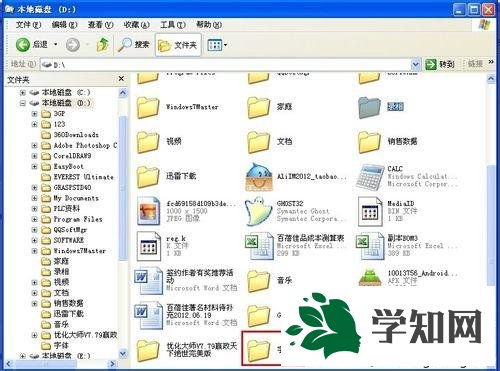500x371 pixels.
Task: Select the Windows7Master folder icon in file list
Action: pos(148,107)
